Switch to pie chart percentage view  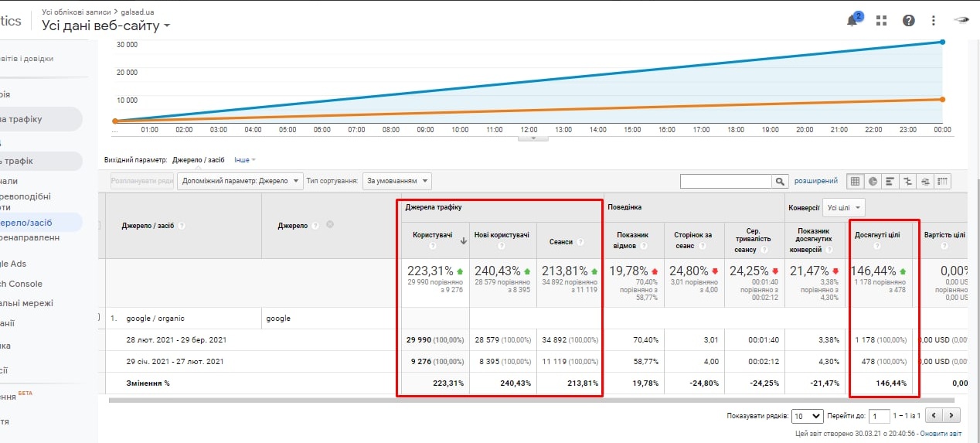pos(873,181)
